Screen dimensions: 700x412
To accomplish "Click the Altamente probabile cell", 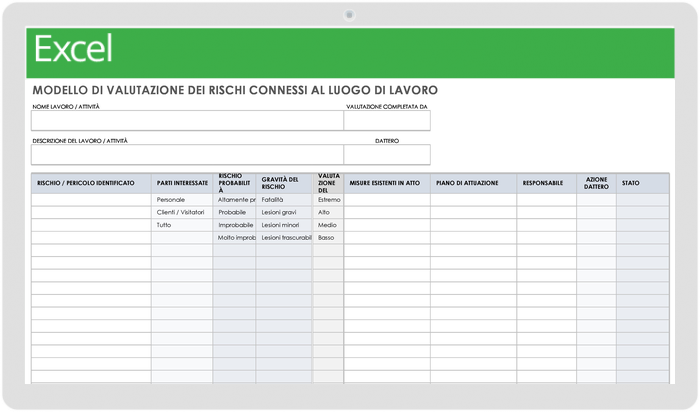I will tap(234, 200).
